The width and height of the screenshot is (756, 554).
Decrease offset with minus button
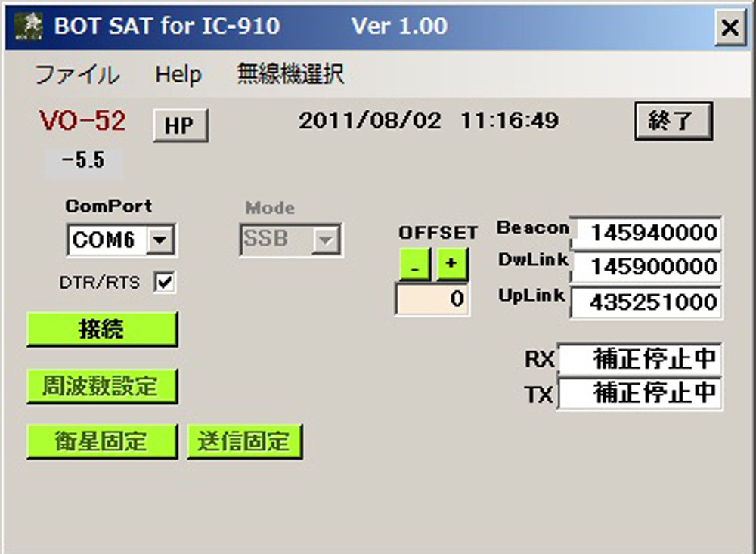pyautogui.click(x=414, y=265)
